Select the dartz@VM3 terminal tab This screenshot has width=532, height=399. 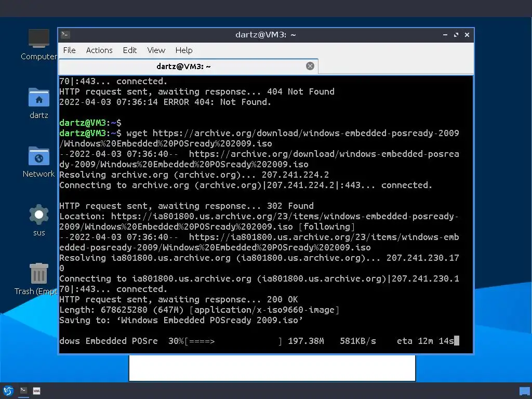188,66
